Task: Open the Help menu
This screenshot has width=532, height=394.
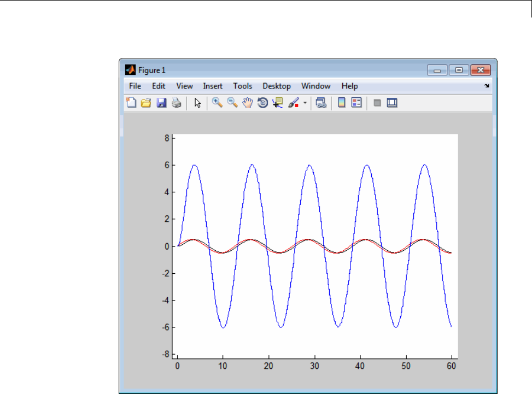Action: [349, 86]
